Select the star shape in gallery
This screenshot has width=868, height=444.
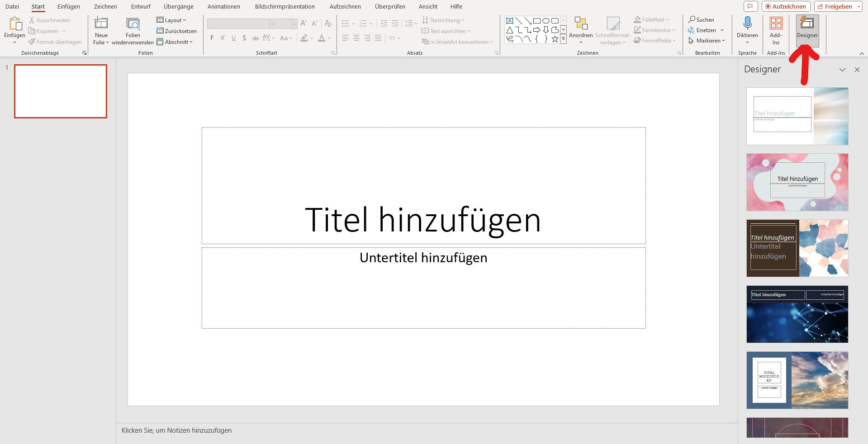[555, 39]
